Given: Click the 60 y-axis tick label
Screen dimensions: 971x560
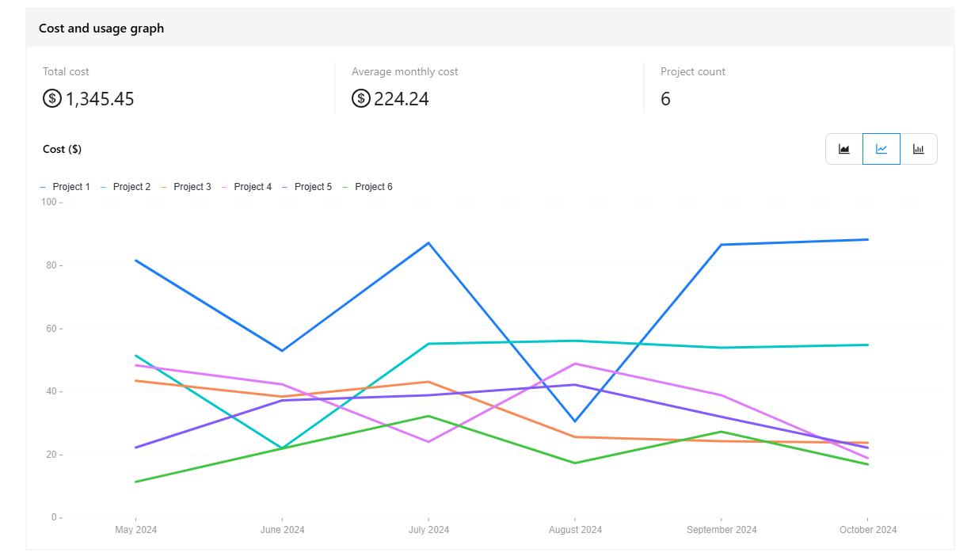Looking at the screenshot, I should point(51,329).
